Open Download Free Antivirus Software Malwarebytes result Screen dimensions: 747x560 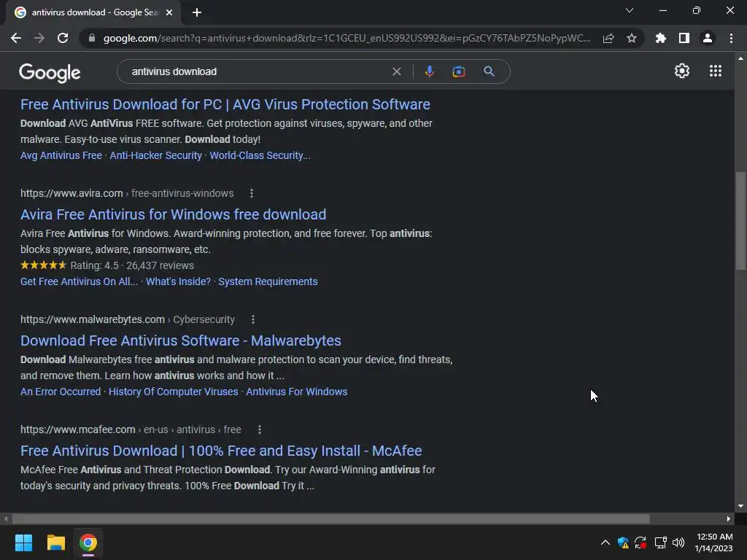(x=181, y=341)
